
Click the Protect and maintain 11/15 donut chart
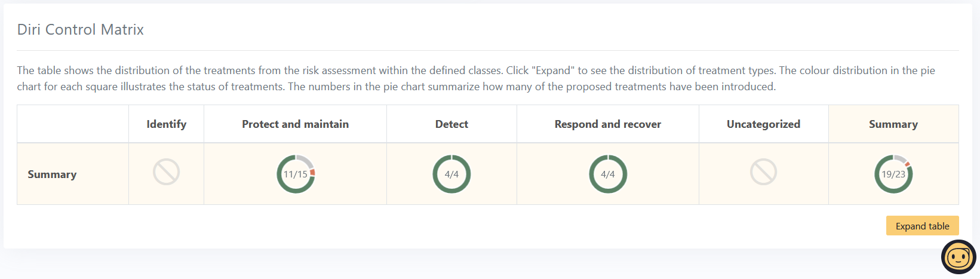coord(296,174)
